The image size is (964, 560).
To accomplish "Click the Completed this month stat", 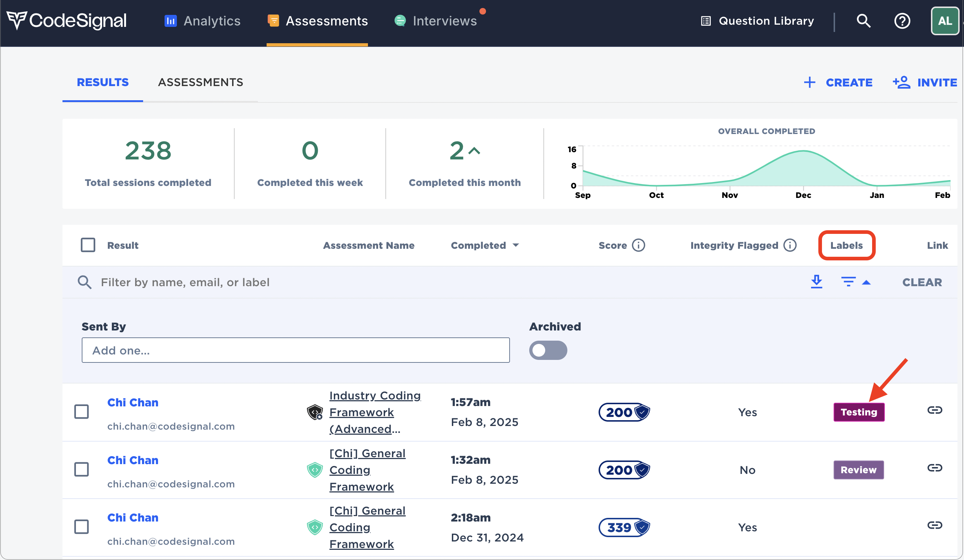I will point(465,163).
